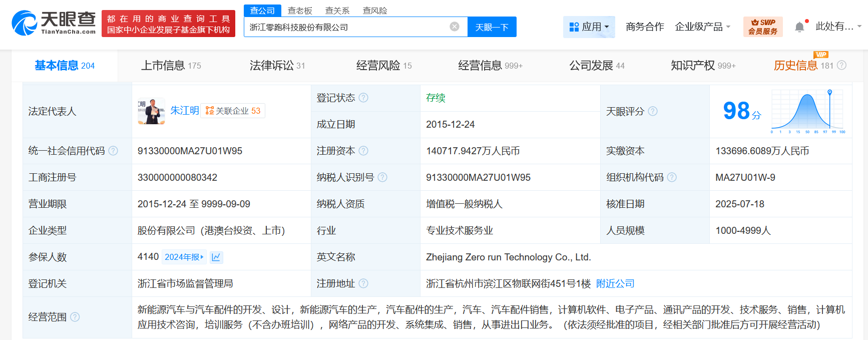Click the 附近公司 link
Image resolution: width=868 pixels, height=340 pixels.
point(615,283)
